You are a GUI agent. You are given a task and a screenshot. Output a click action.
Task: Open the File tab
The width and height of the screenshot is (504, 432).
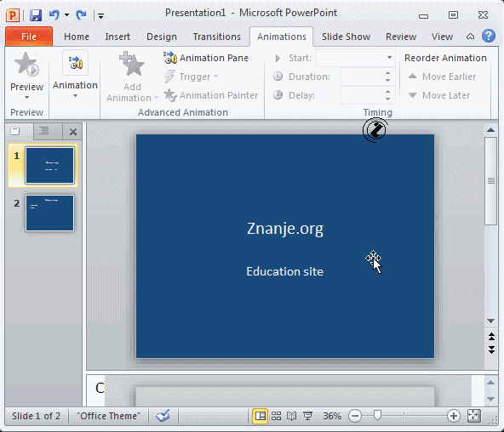click(x=29, y=37)
